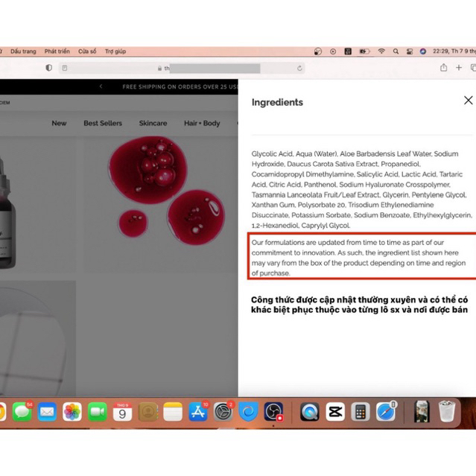Open the Share button in Safari toolbar
476x476 pixels.
tap(444, 68)
